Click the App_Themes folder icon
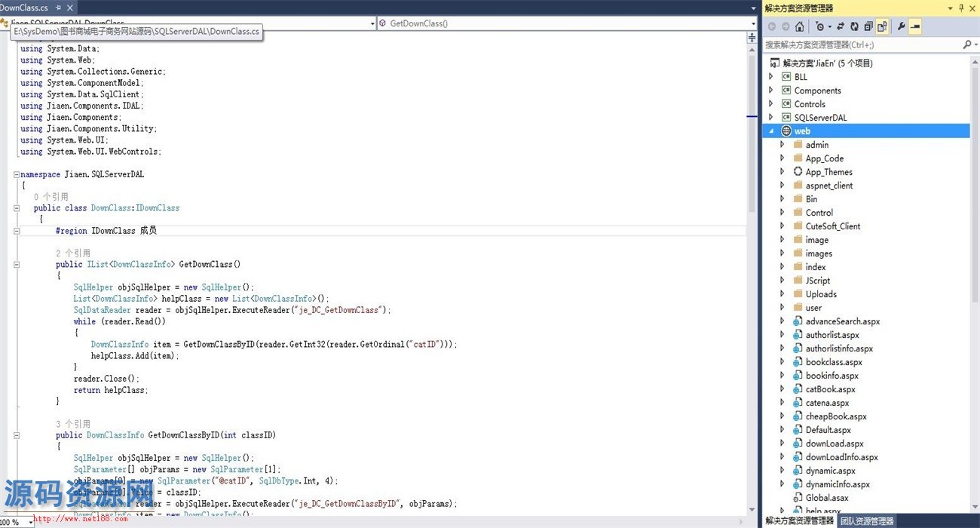The image size is (980, 528). coord(798,172)
